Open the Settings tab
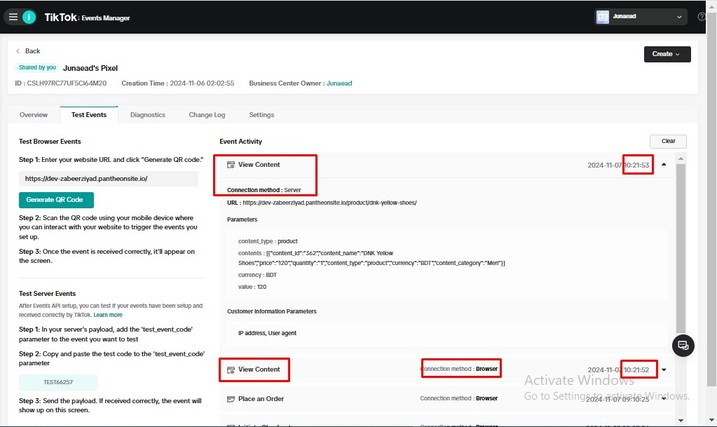 pos(261,115)
